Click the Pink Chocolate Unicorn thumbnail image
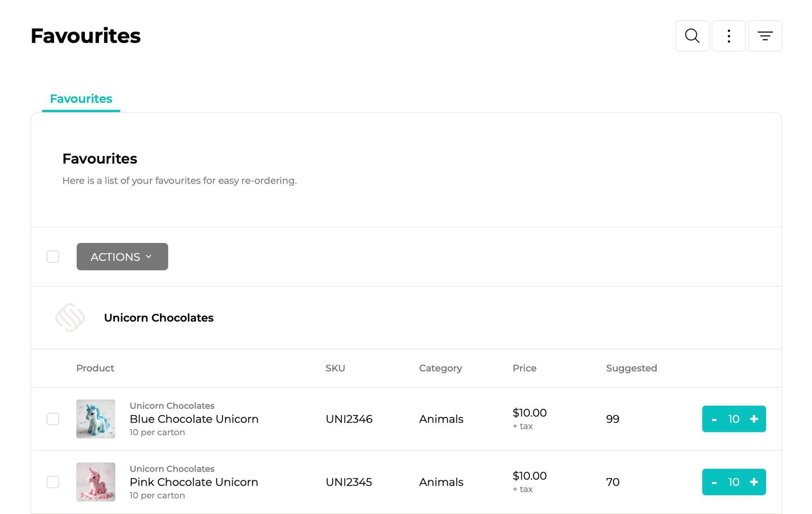Image resolution: width=812 pixels, height=514 pixels. point(96,482)
